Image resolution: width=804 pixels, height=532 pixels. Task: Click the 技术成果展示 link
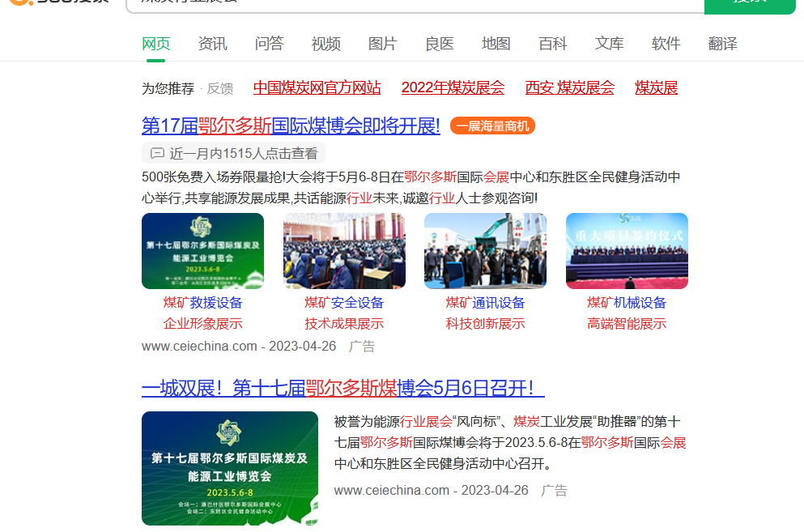tap(344, 324)
